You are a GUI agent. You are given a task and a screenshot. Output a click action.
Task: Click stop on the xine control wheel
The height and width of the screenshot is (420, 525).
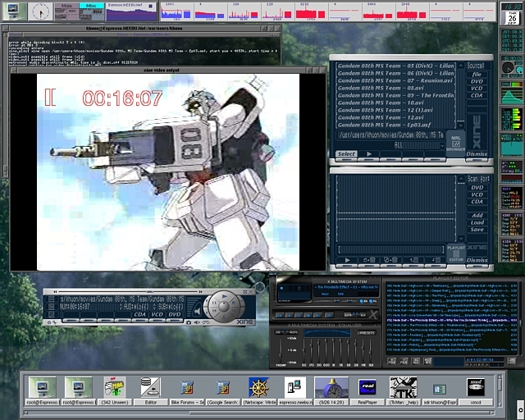tap(234, 303)
